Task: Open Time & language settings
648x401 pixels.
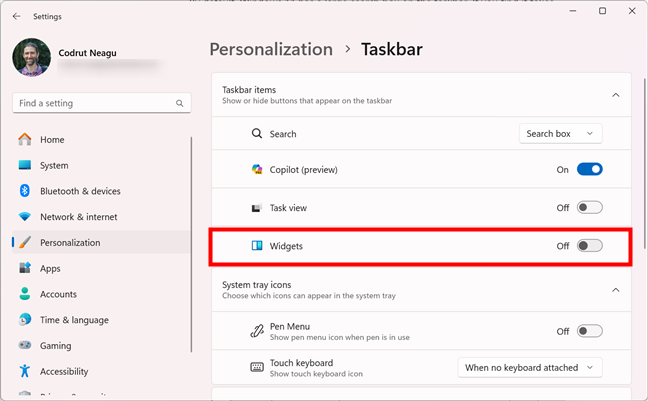Action: pyautogui.click(x=102, y=320)
